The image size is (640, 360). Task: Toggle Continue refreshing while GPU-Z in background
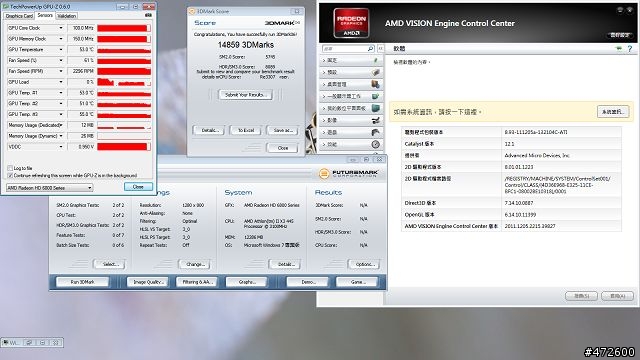click(x=10, y=176)
